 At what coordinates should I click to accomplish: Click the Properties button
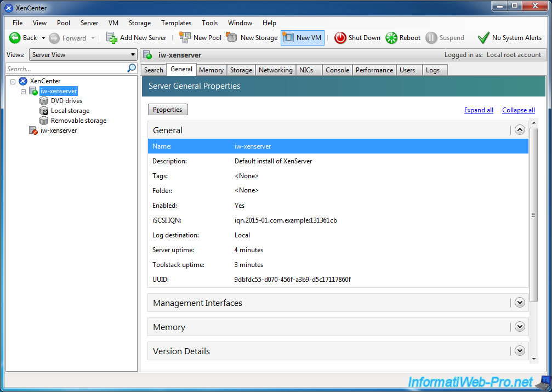[x=168, y=110]
